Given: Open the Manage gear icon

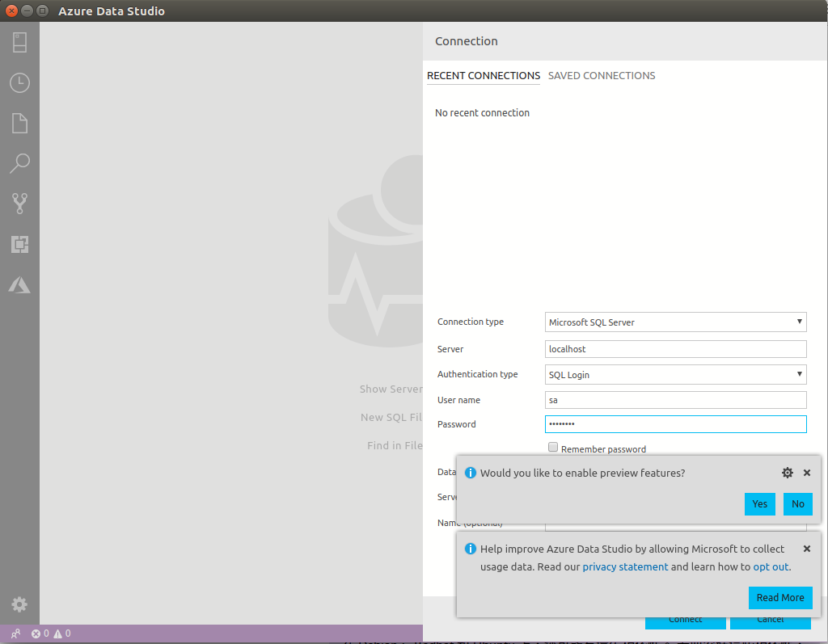Looking at the screenshot, I should point(19,604).
